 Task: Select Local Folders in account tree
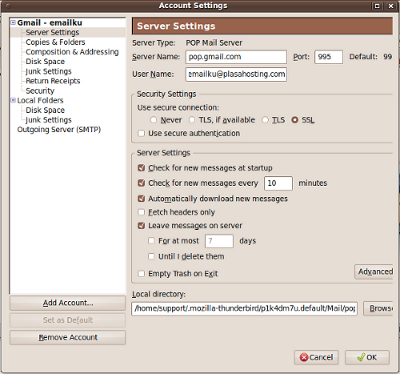pyautogui.click(x=40, y=100)
